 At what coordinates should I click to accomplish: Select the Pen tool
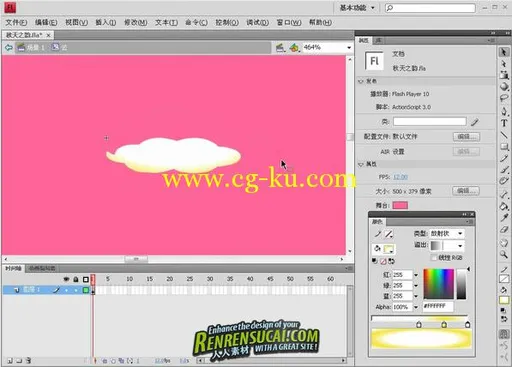pyautogui.click(x=504, y=111)
